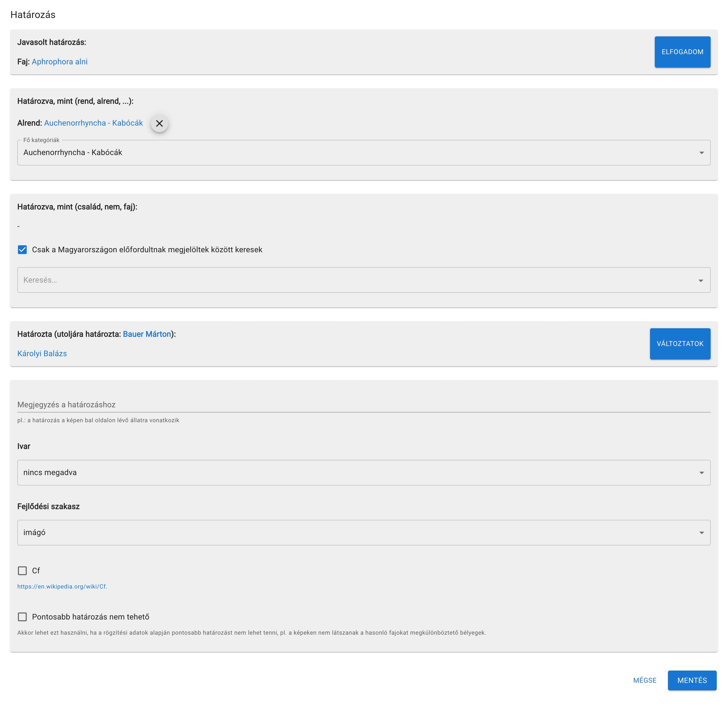This screenshot has width=728, height=705.
Task: Expand the Ivar dropdown
Action: pos(363,473)
